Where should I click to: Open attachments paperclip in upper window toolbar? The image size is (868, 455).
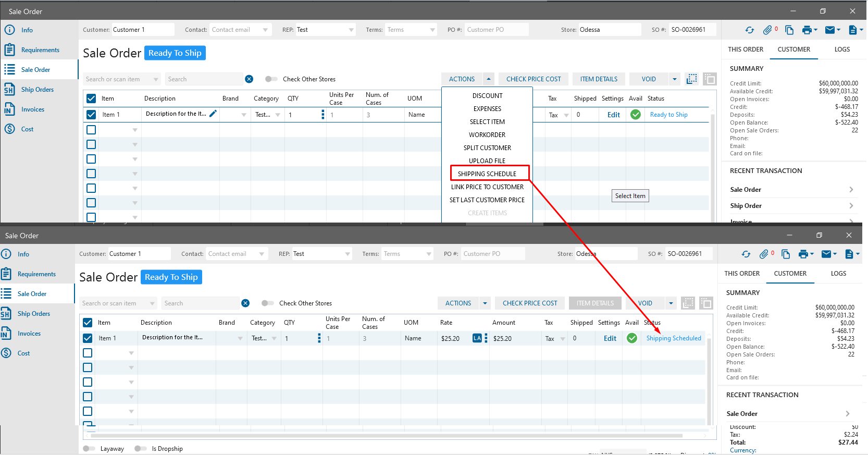[x=767, y=30]
